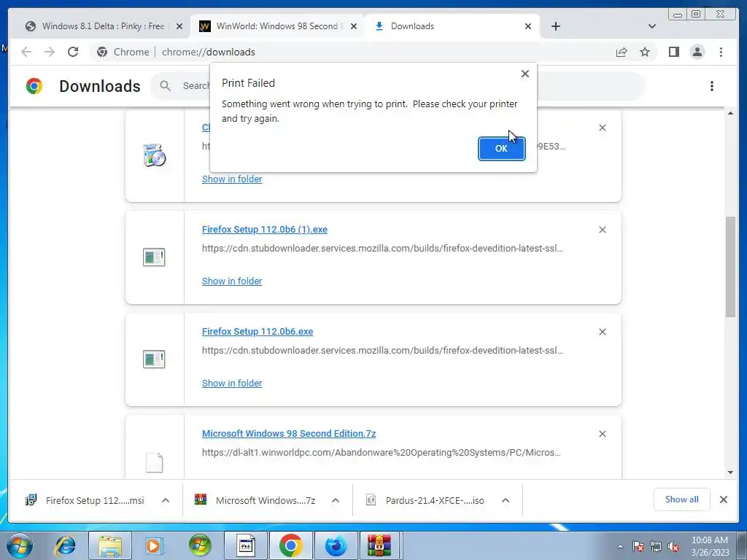Expand options for Firefox Setup msi download
Viewport: 747px width, 560px height.
[166, 500]
